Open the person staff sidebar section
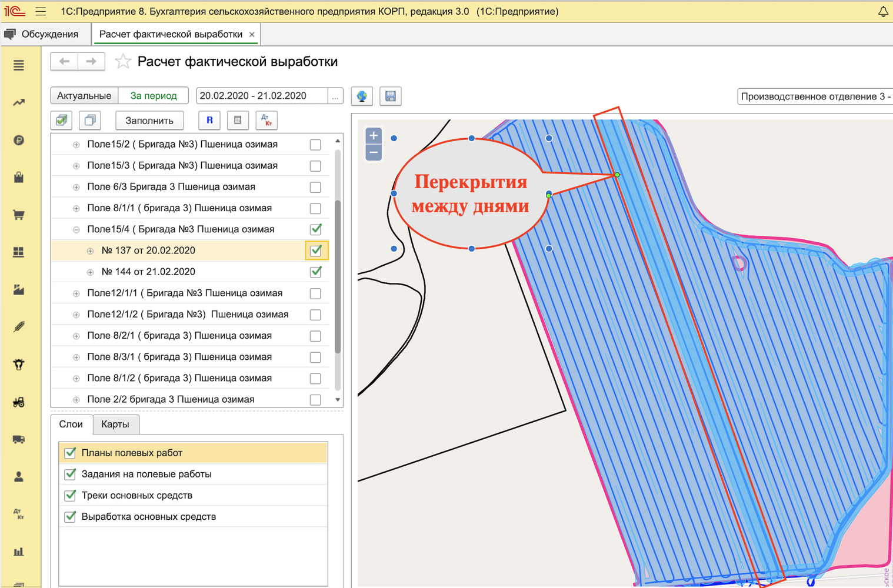893x588 pixels. (x=19, y=477)
